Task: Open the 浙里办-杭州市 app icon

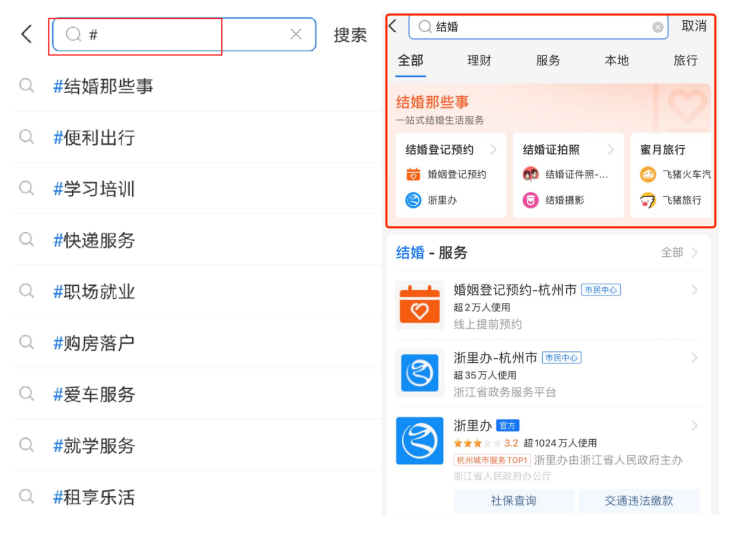Action: (419, 373)
